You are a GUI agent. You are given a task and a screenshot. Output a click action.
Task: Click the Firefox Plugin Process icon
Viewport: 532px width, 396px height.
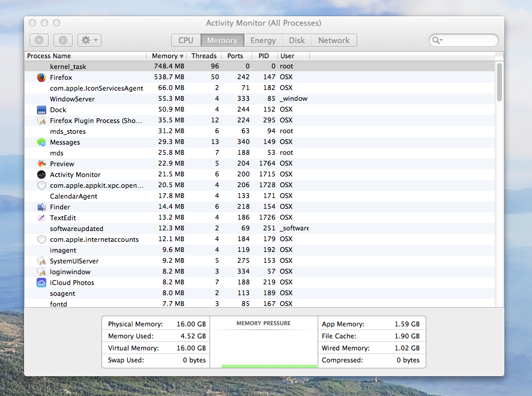(x=41, y=121)
